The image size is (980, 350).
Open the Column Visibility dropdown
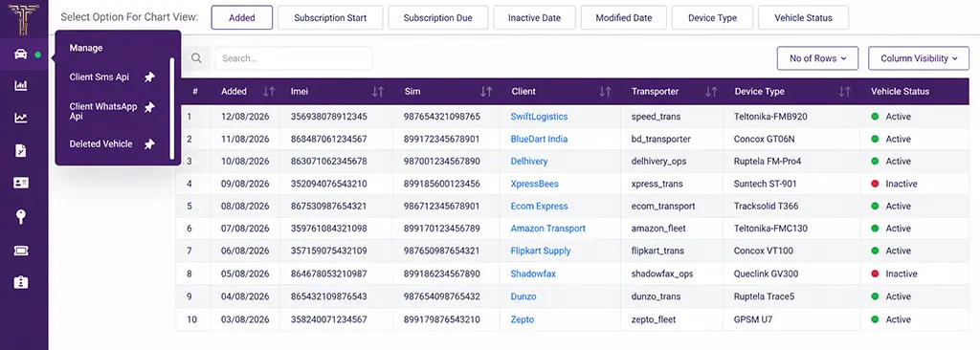[919, 58]
